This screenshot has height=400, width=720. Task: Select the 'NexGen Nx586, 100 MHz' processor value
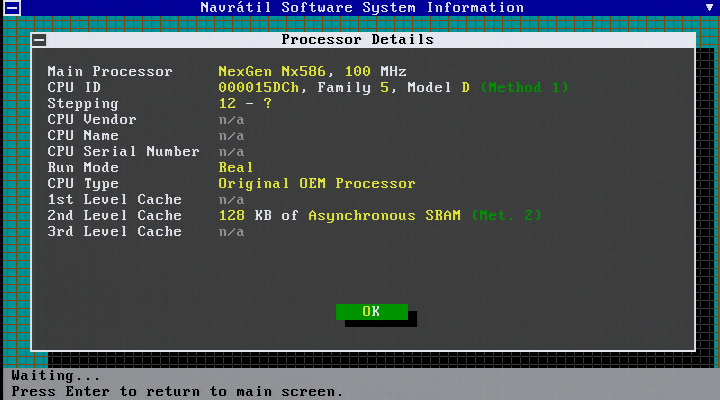(x=312, y=72)
